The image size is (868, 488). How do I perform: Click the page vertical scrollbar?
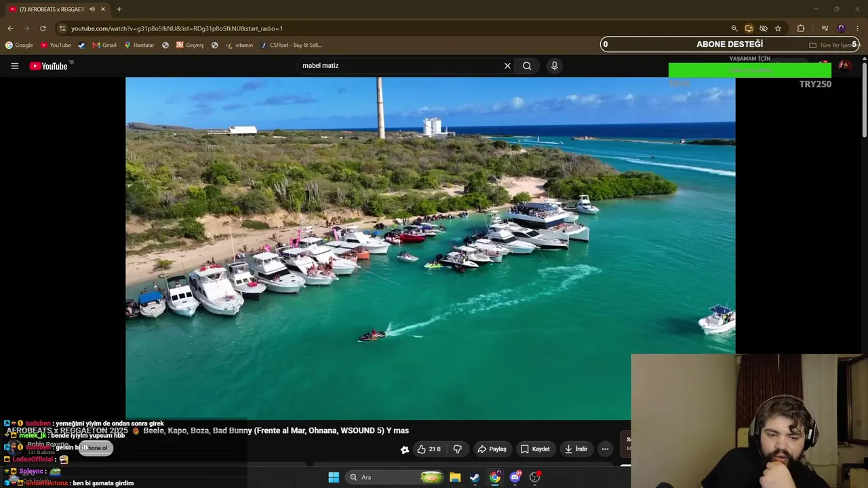pyautogui.click(x=865, y=102)
